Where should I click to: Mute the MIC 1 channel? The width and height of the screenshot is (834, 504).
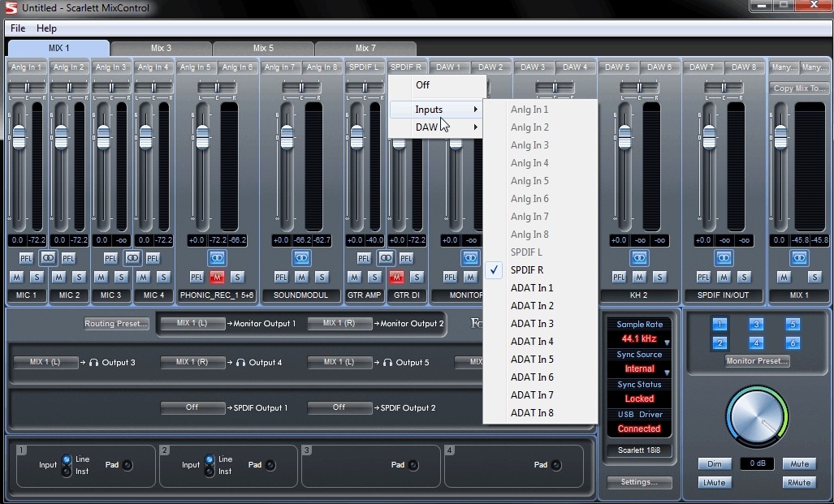click(x=16, y=277)
